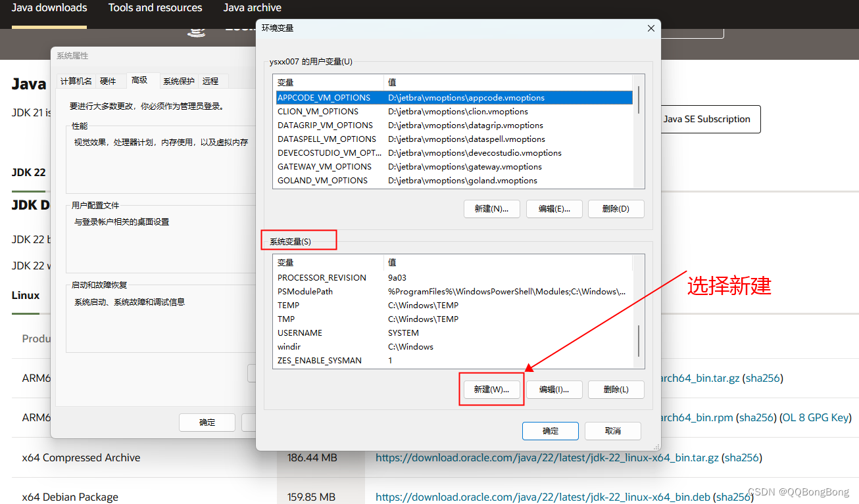859x504 pixels.
Task: Click 新建(W)... button under system variables
Action: 491,390
